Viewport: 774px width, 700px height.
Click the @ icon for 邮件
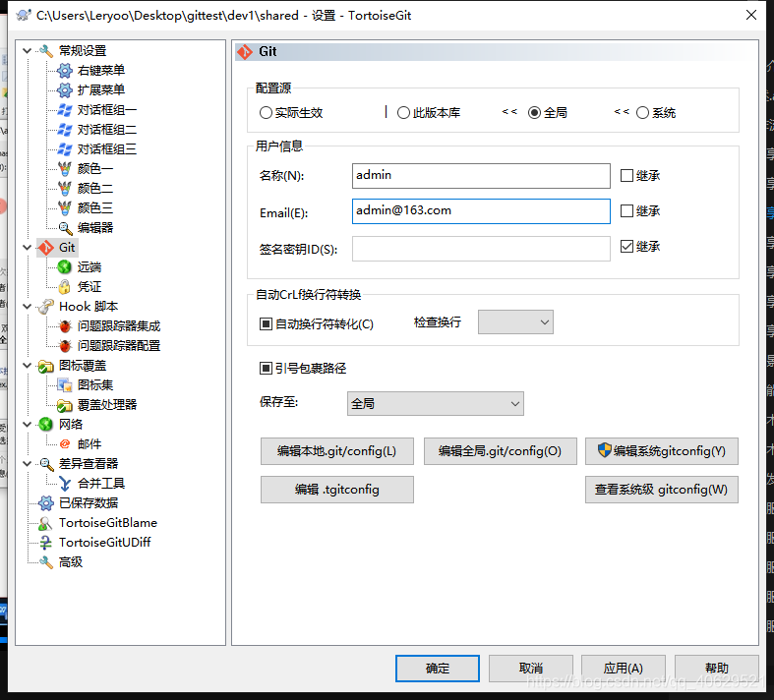coord(65,444)
